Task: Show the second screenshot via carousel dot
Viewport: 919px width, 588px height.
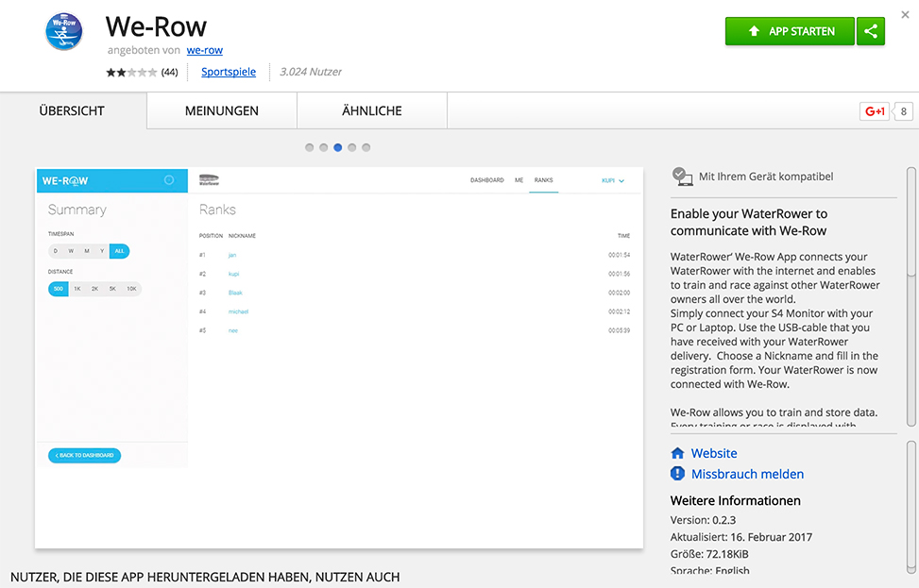Action: click(x=324, y=147)
